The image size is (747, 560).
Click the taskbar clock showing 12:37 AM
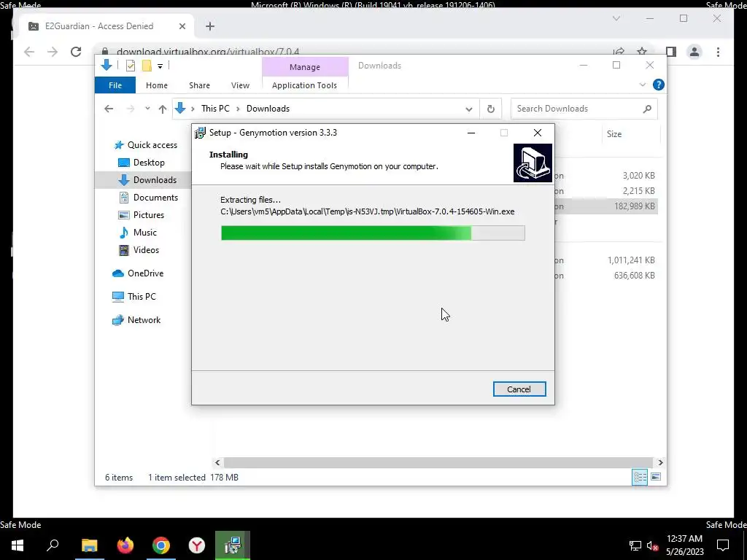tap(684, 545)
